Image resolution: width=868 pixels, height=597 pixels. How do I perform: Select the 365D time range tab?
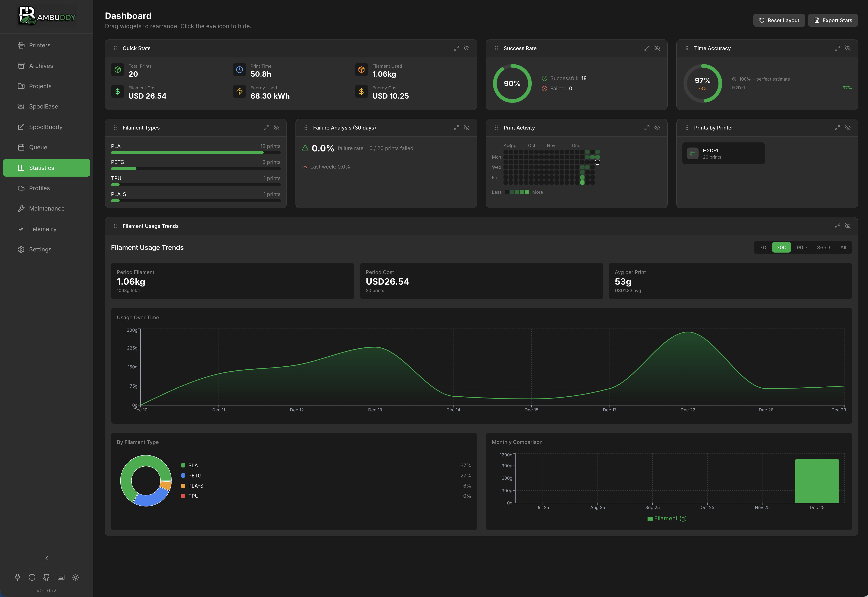pos(823,247)
